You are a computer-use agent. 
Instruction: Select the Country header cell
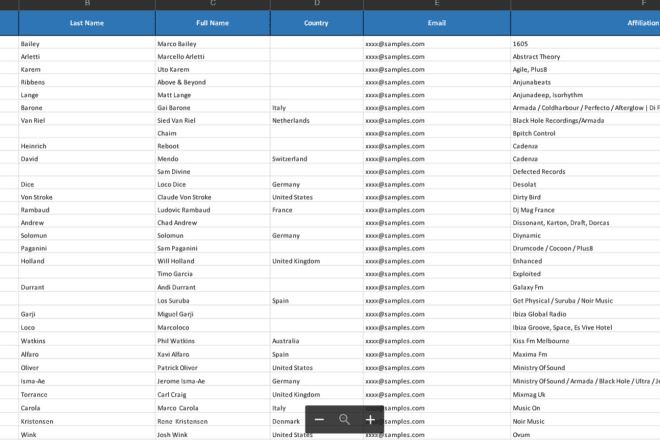pyautogui.click(x=317, y=23)
